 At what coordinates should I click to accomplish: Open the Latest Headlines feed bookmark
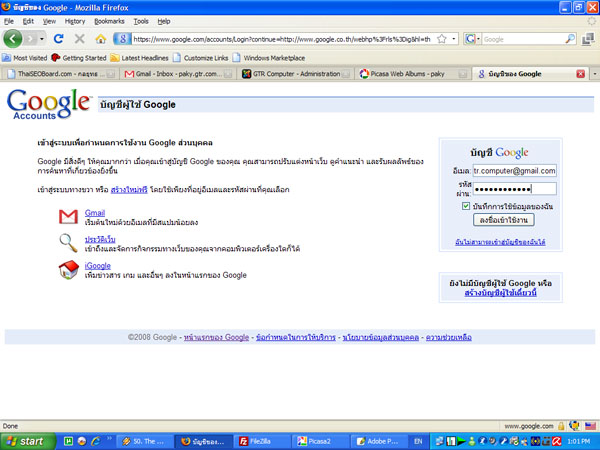tap(140, 58)
